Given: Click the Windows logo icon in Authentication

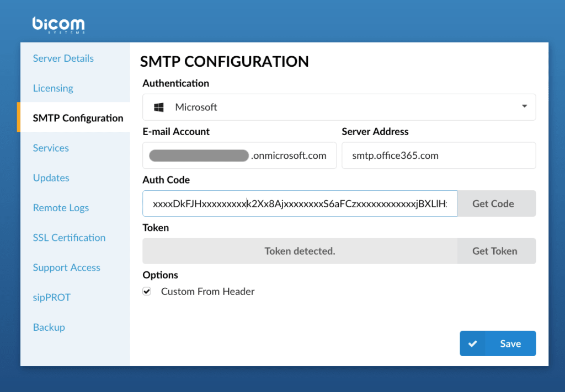Looking at the screenshot, I should pyautogui.click(x=159, y=108).
